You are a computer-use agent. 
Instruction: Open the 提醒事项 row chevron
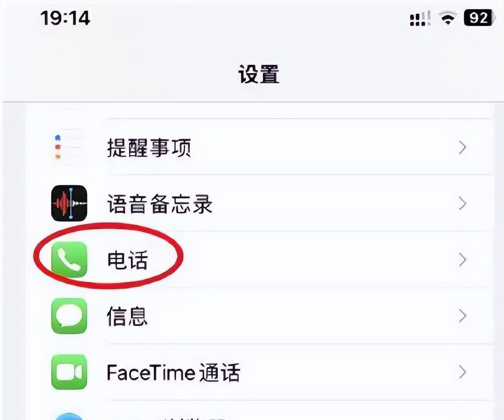463,147
